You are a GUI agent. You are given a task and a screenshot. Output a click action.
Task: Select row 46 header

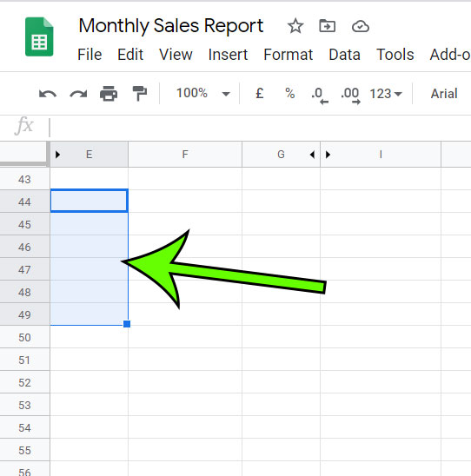pyautogui.click(x=24, y=247)
